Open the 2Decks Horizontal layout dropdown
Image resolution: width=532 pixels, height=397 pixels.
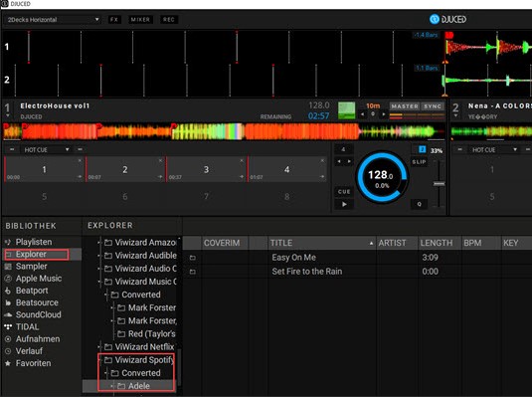click(53, 19)
